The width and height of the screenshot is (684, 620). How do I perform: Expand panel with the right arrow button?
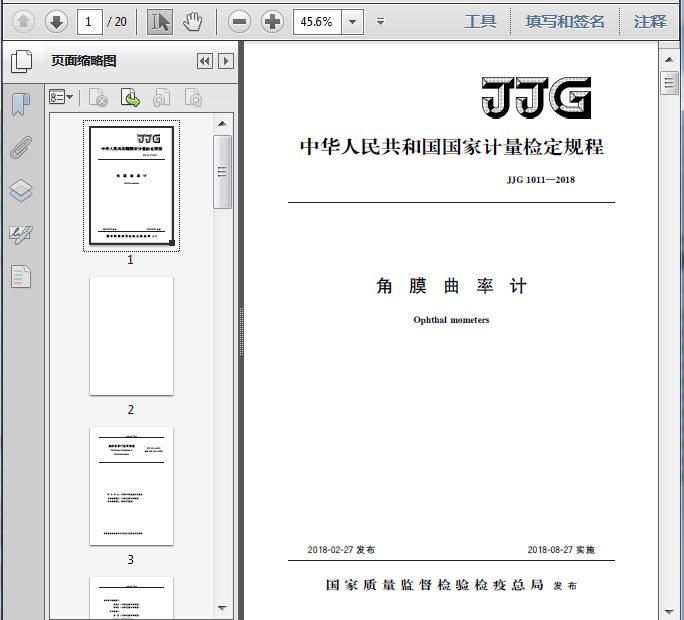226,61
